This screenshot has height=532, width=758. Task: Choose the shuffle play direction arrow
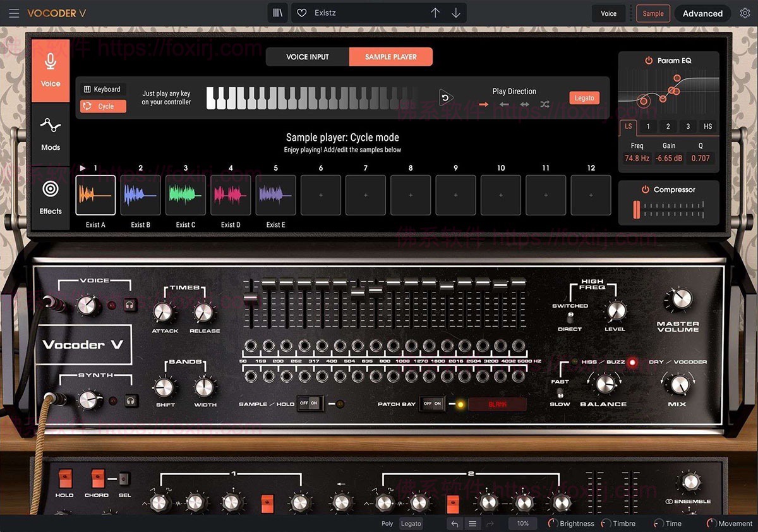[544, 104]
